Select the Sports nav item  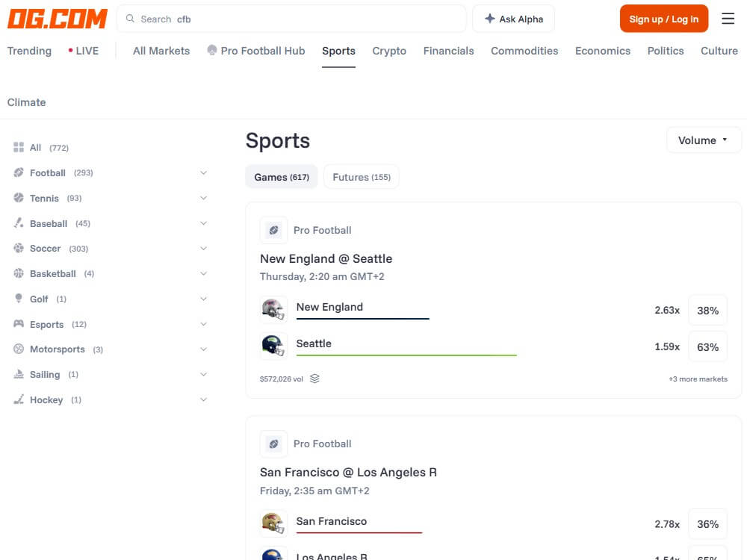point(338,51)
